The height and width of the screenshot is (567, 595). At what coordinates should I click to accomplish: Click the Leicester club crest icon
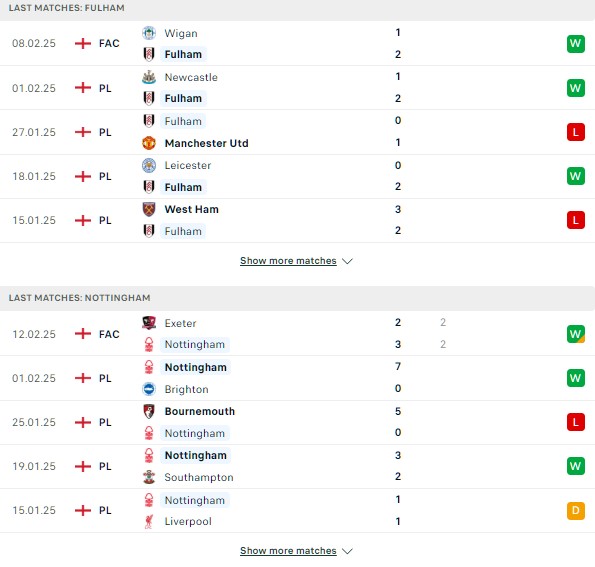coord(149,165)
